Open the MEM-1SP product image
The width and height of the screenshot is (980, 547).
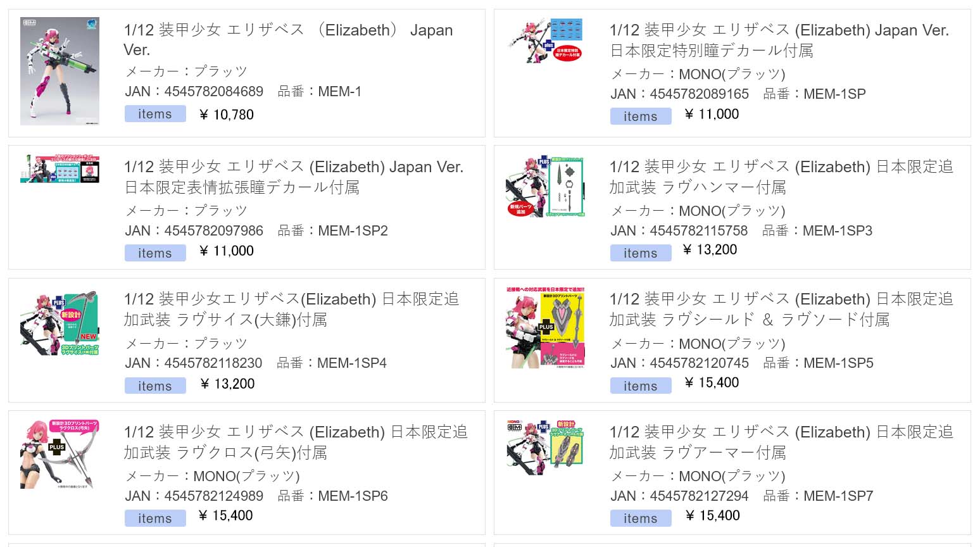coord(545,41)
